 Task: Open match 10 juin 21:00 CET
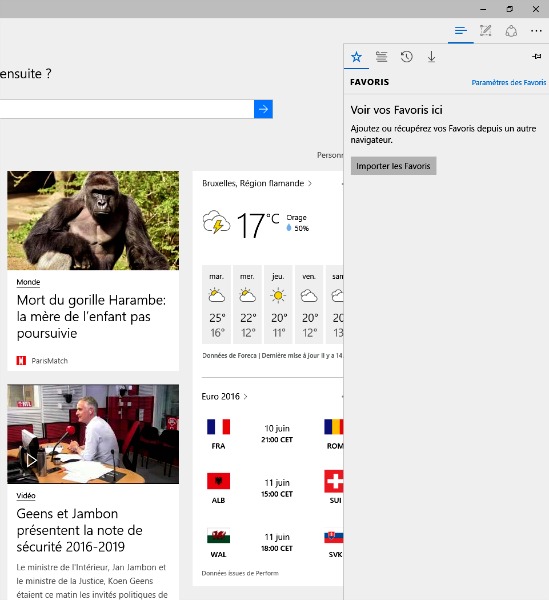point(277,434)
